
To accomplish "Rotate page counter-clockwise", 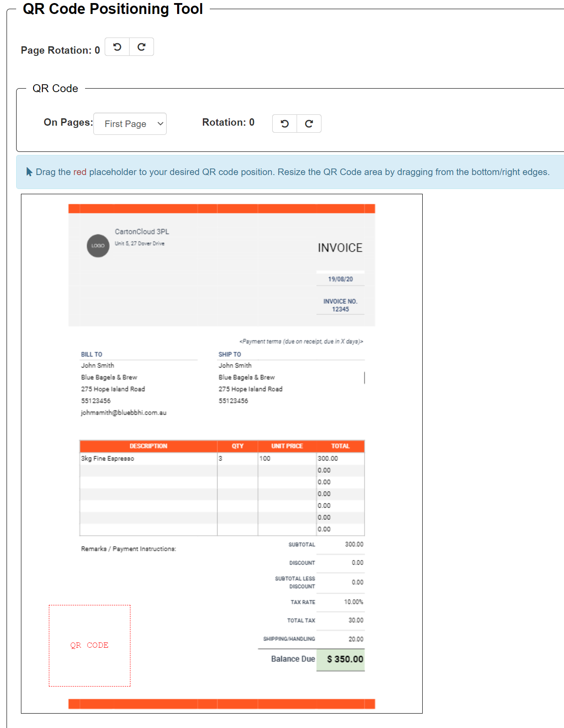I will [x=117, y=47].
